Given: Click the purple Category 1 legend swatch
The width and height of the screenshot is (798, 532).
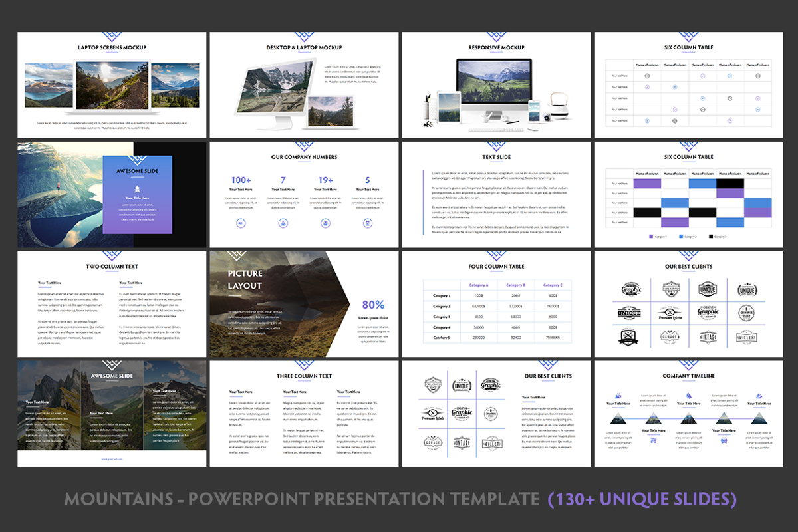Looking at the screenshot, I should coord(650,236).
